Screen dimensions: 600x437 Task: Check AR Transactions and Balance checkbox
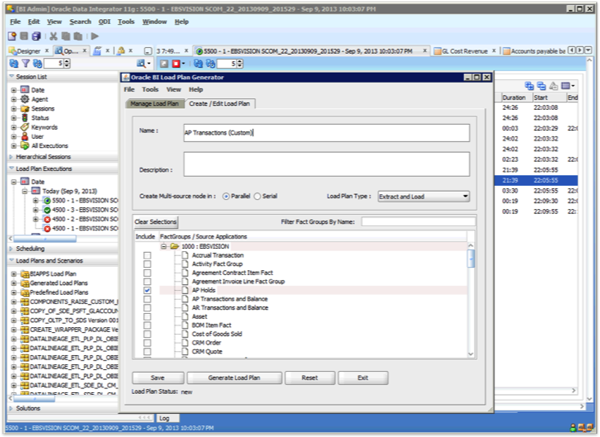pos(147,308)
